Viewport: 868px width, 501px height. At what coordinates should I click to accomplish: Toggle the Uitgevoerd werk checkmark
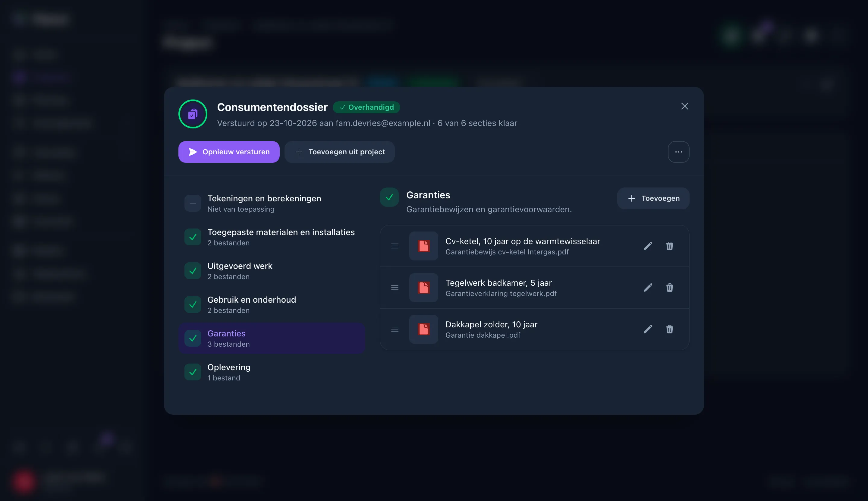(x=193, y=271)
